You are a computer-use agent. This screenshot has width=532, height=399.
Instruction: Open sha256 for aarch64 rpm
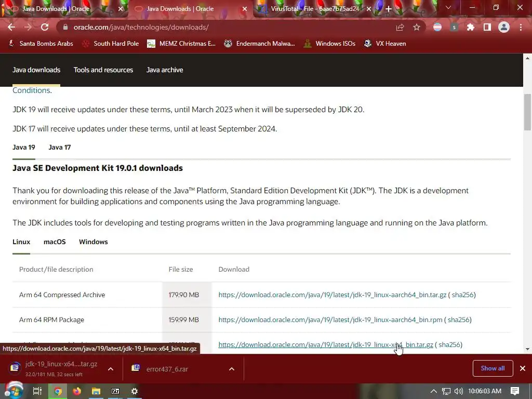(458, 320)
